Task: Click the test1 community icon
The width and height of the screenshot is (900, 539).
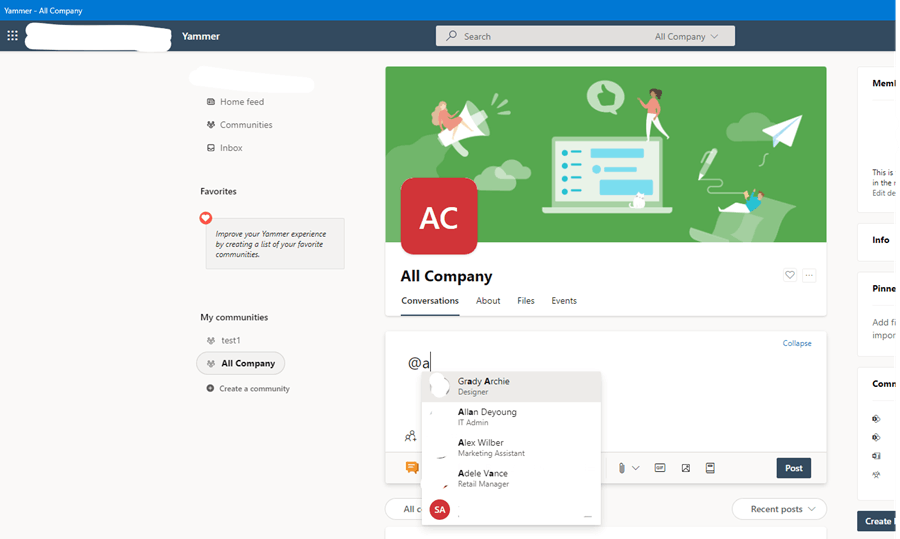Action: pyautogui.click(x=211, y=340)
